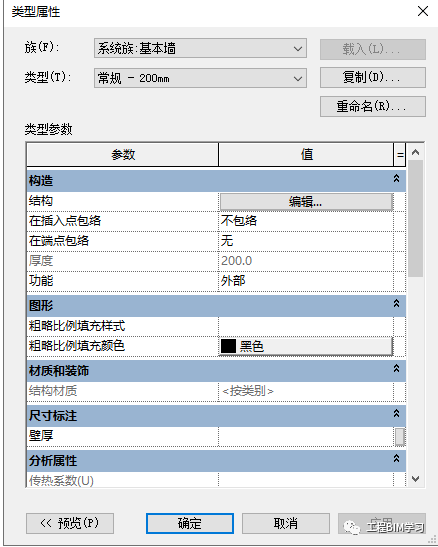Click the 壁厚 value cell
438x547 pixels.
(x=306, y=436)
